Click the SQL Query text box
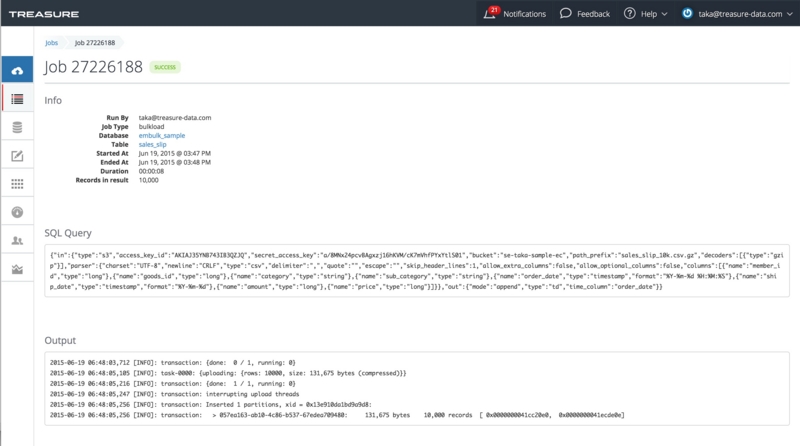The height and width of the screenshot is (446, 800). 417,270
